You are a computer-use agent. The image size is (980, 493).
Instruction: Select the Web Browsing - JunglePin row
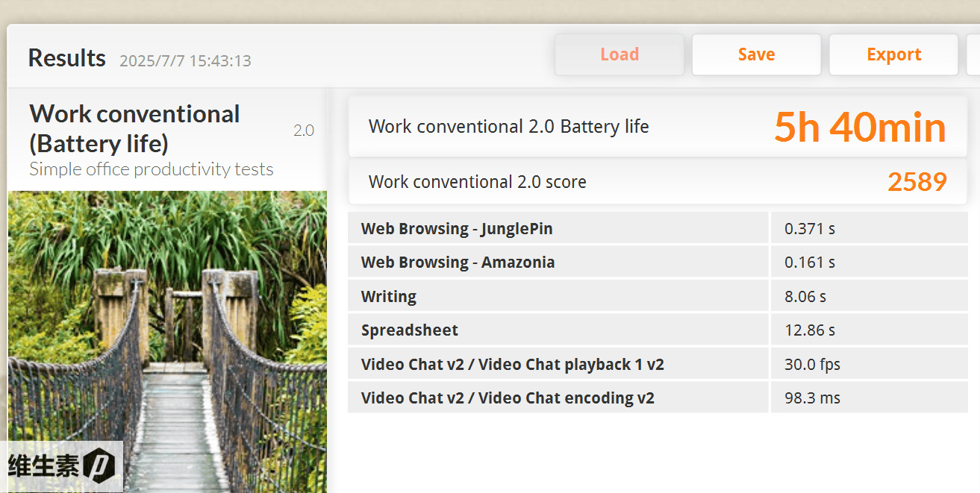tap(658, 228)
